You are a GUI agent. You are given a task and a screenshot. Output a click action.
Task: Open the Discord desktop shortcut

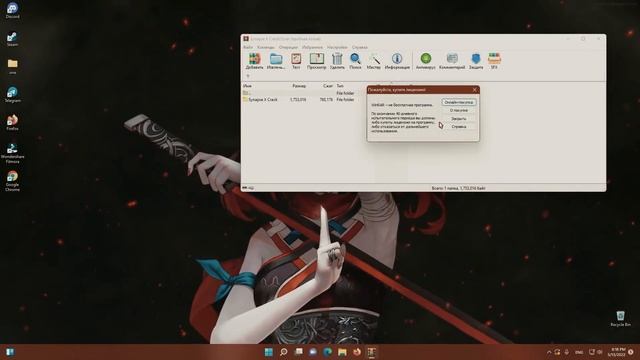coord(12,11)
